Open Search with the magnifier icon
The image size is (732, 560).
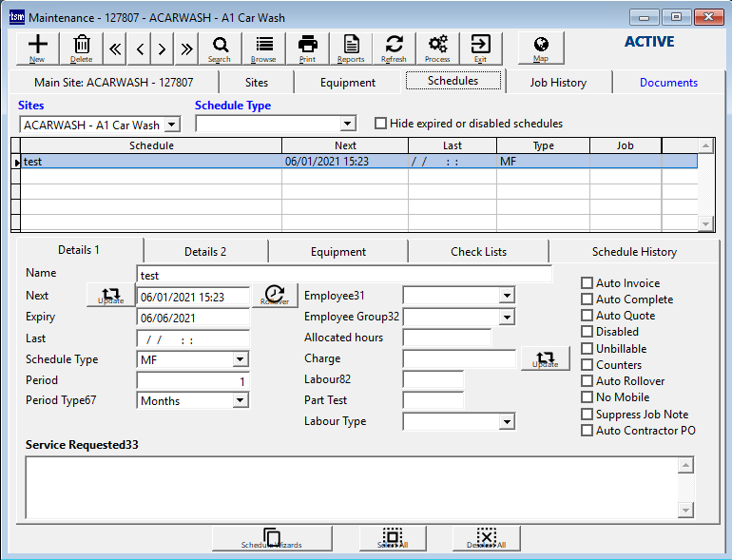(220, 48)
